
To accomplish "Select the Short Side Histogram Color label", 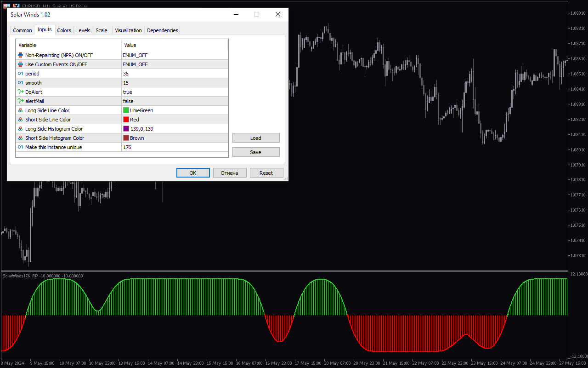I will [x=55, y=138].
